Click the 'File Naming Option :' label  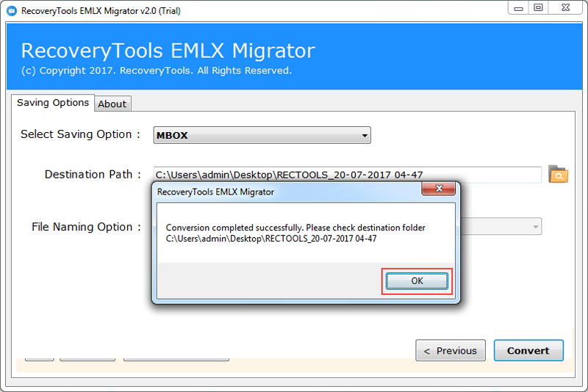[86, 227]
